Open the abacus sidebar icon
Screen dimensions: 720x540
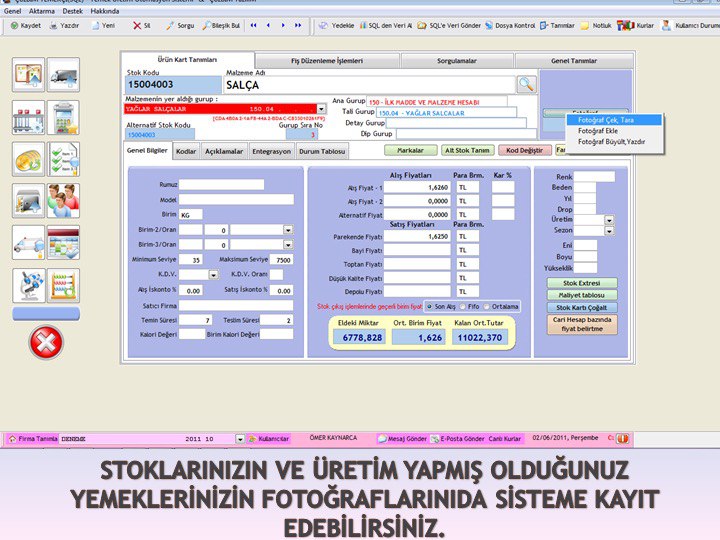tap(64, 284)
